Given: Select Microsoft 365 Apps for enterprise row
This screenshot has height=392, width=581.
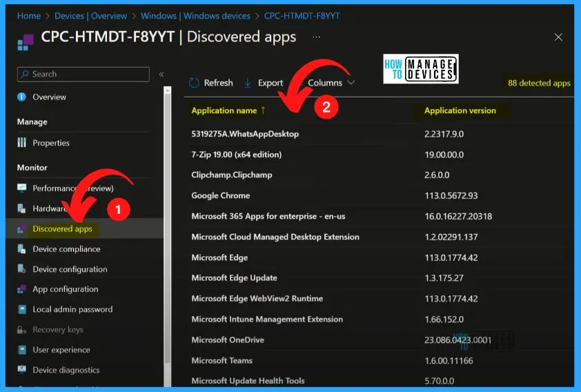Looking at the screenshot, I should pyautogui.click(x=378, y=217).
